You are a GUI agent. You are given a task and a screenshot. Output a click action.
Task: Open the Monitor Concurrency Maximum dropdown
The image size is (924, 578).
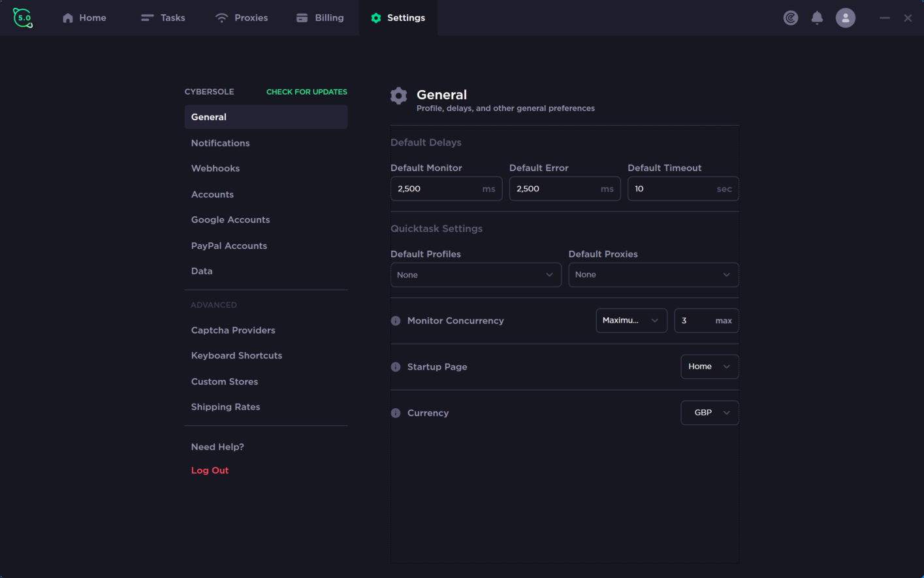pos(631,321)
